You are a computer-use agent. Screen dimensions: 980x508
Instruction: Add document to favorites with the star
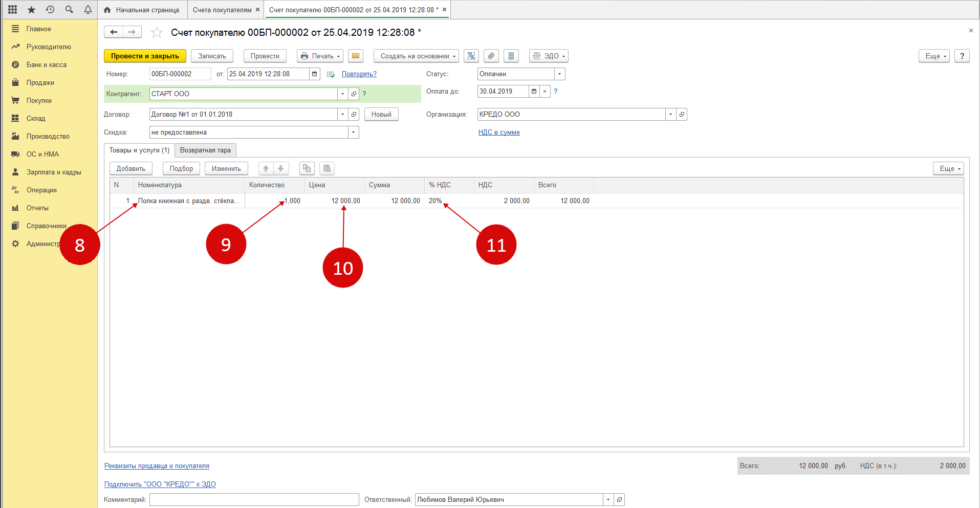(x=157, y=33)
